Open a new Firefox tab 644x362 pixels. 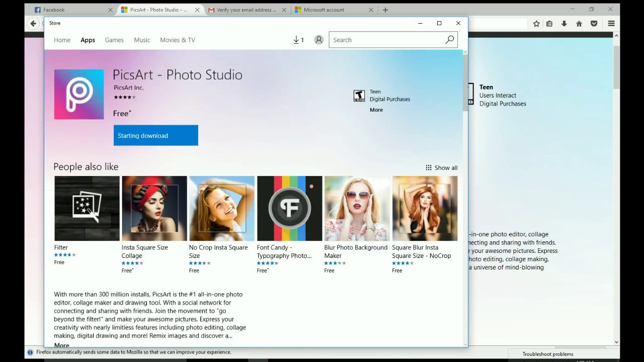[x=385, y=10]
